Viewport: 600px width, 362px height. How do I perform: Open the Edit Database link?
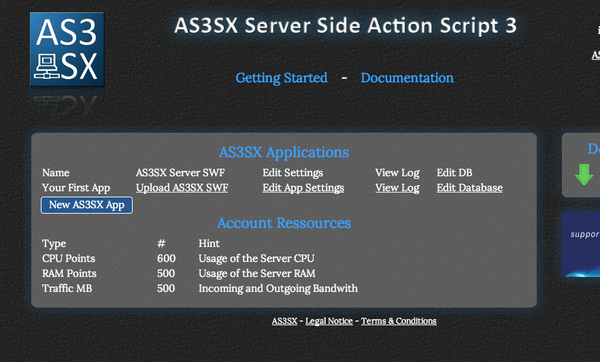click(470, 188)
